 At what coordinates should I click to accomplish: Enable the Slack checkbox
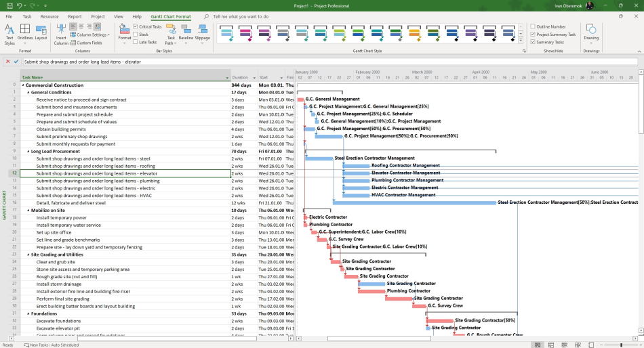click(x=135, y=35)
